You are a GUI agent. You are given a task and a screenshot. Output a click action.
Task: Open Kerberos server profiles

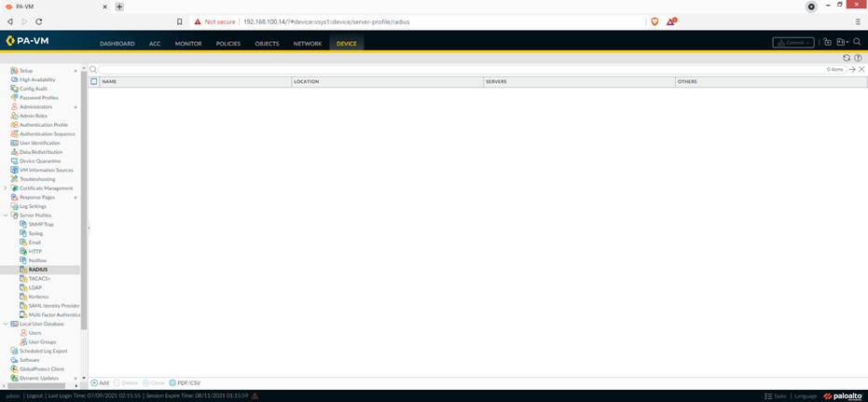pyautogui.click(x=39, y=297)
